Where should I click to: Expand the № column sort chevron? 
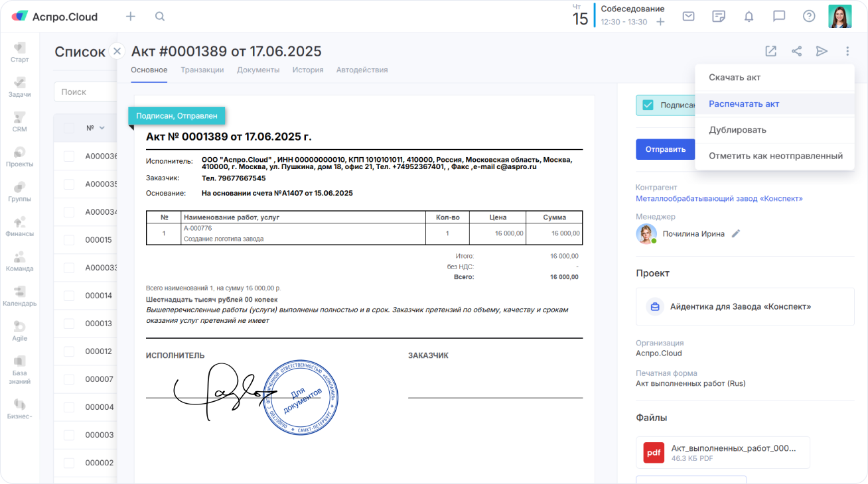102,128
